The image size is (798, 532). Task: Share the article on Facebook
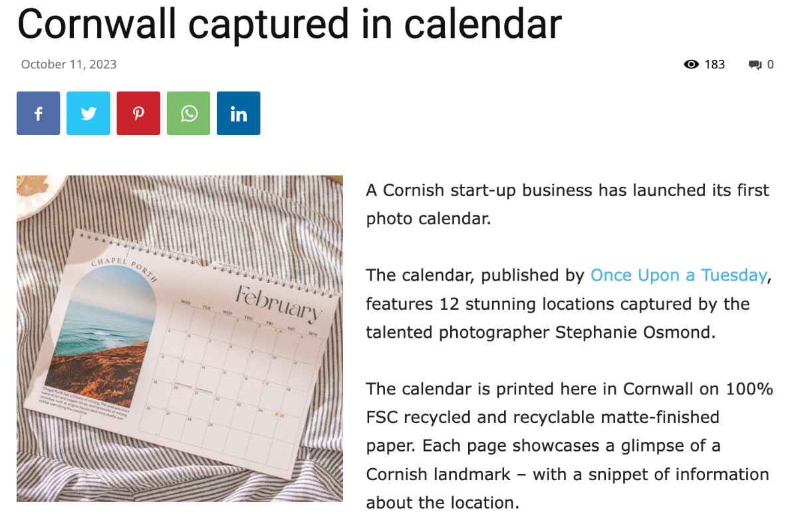[38, 113]
